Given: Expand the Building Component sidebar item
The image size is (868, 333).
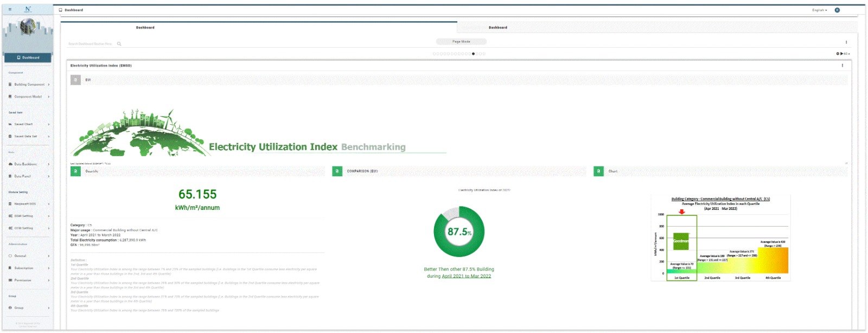Looking at the screenshot, I should pos(29,85).
